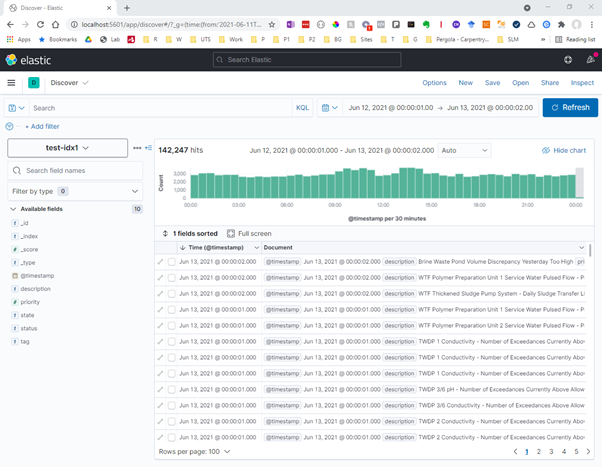
Task: Open the test-idx1 index pattern dropdown
Action: [67, 148]
